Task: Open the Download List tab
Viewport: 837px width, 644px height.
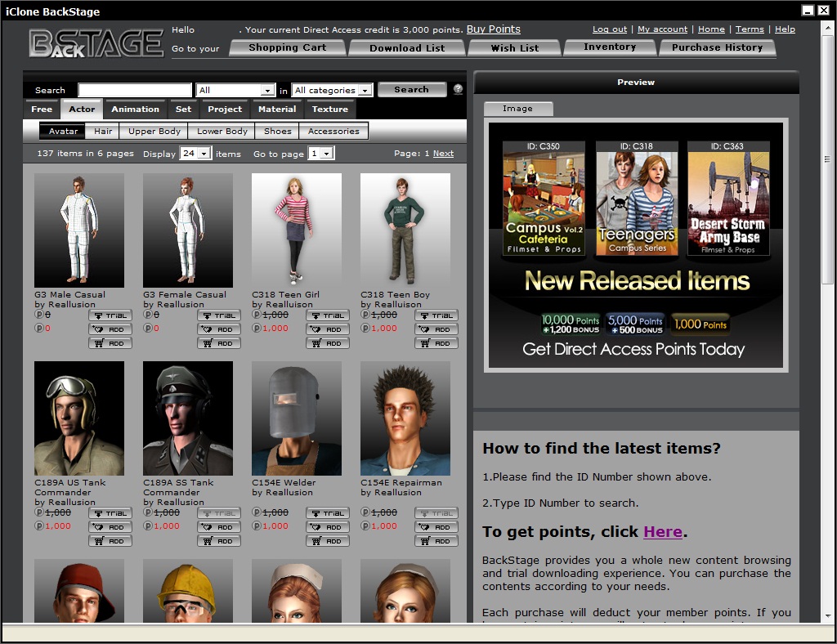Action: (407, 48)
